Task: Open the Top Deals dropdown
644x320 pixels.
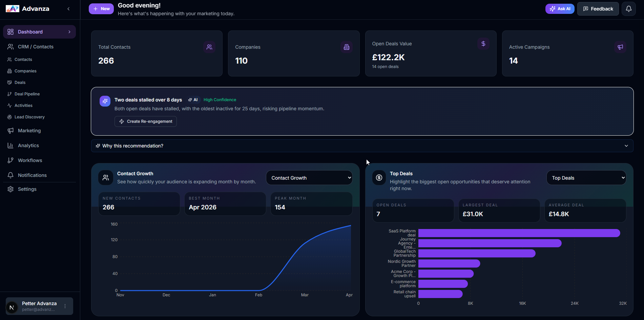Action: click(586, 177)
